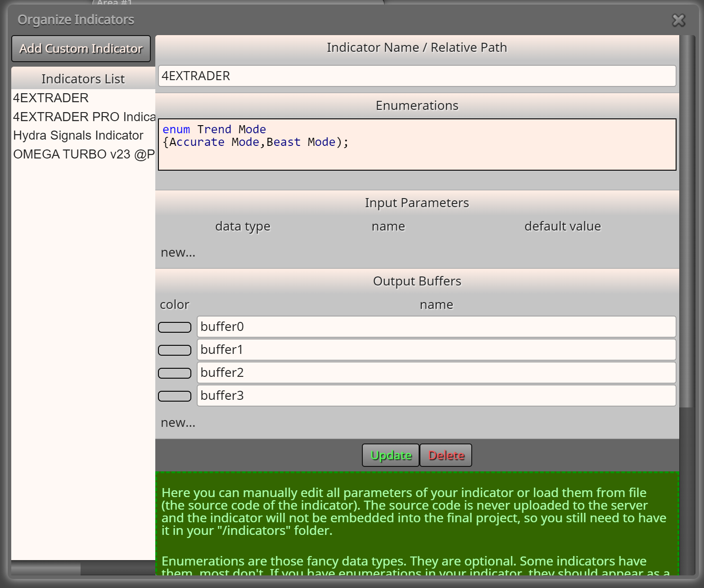Select OMEGA TURBO v23 list entry
This screenshot has width=704, height=588.
coord(83,154)
